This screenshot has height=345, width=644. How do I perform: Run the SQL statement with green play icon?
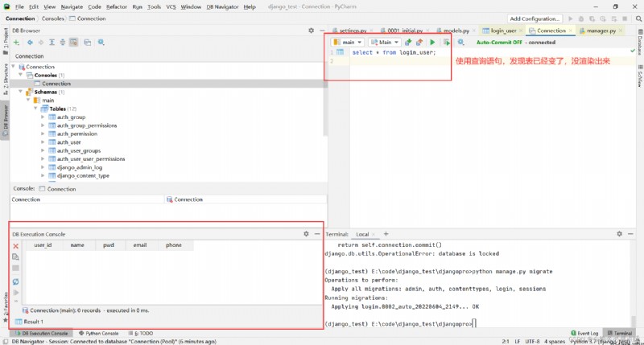pos(432,43)
